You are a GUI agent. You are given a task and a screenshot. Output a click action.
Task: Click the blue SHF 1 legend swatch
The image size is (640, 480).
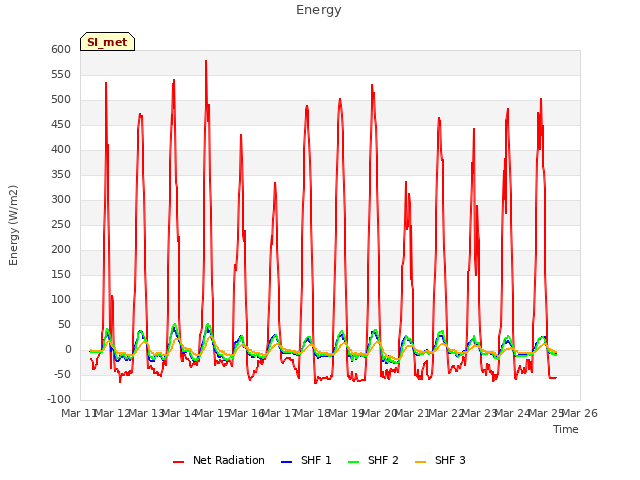point(287,462)
